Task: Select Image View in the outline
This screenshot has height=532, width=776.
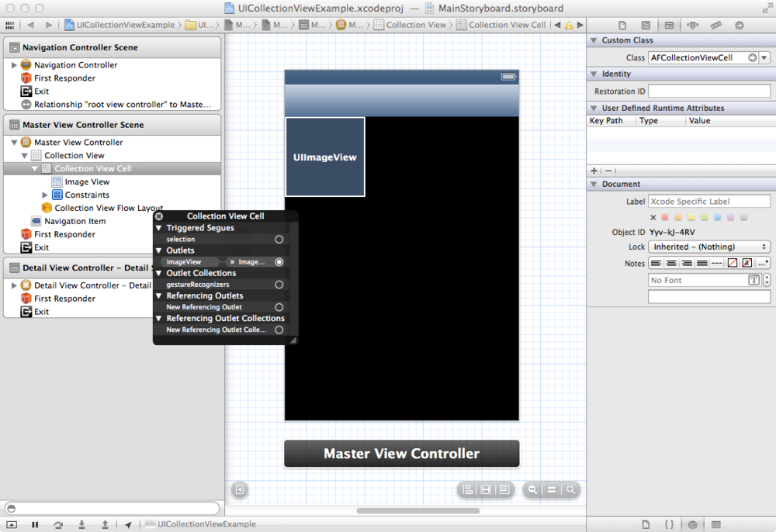Action: click(87, 181)
